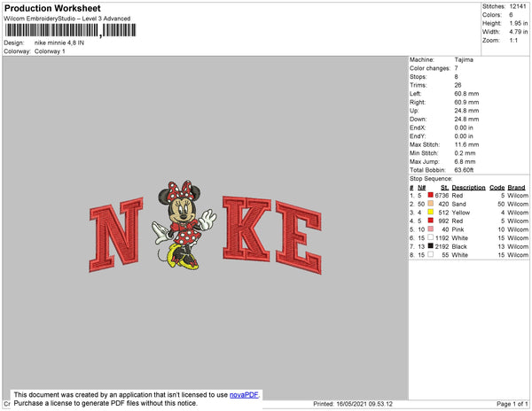Click the Colors value 6

pos(511,15)
